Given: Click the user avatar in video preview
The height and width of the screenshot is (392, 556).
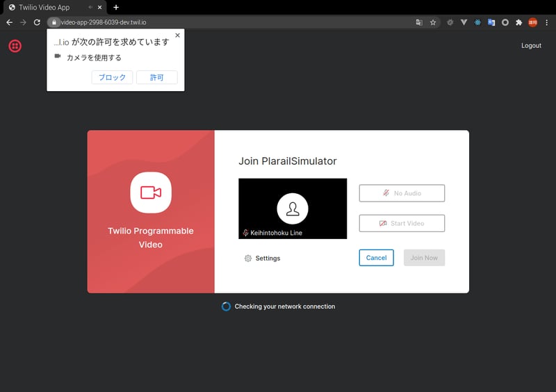Looking at the screenshot, I should 293,209.
